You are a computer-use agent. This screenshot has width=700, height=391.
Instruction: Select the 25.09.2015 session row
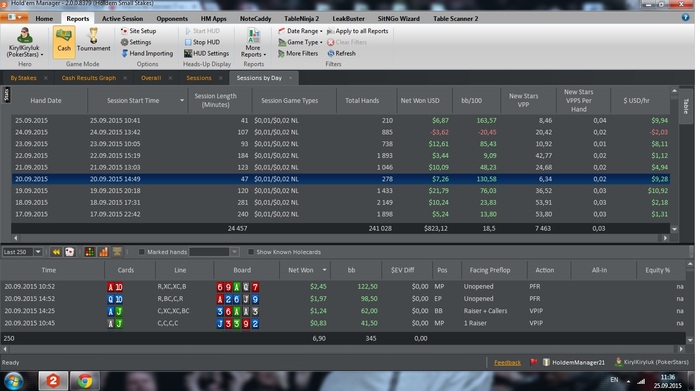pyautogui.click(x=340, y=121)
